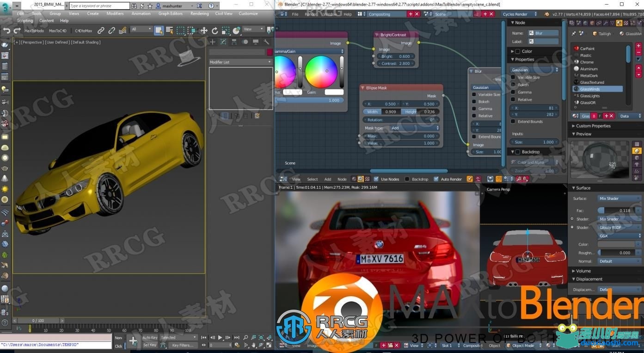The width and height of the screenshot is (644, 353).
Task: Play the 3ds Max animation
Action: pyautogui.click(x=220, y=338)
